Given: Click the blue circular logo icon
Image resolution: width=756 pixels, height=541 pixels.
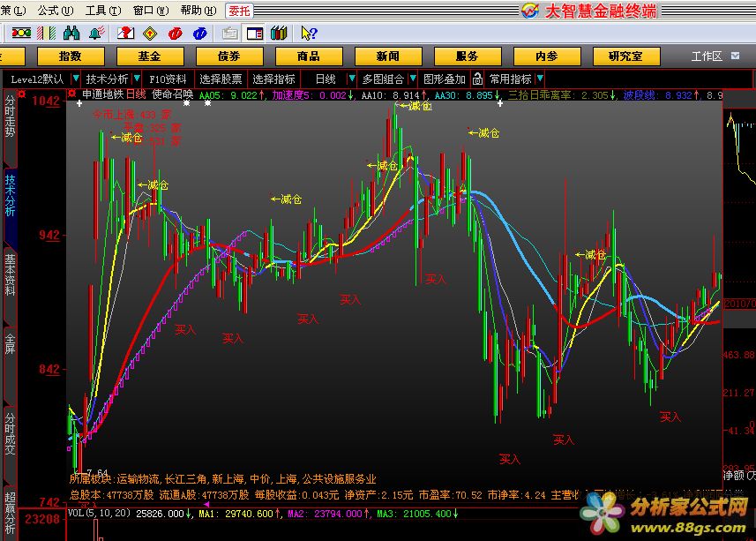Looking at the screenshot, I should pyautogui.click(x=199, y=34).
